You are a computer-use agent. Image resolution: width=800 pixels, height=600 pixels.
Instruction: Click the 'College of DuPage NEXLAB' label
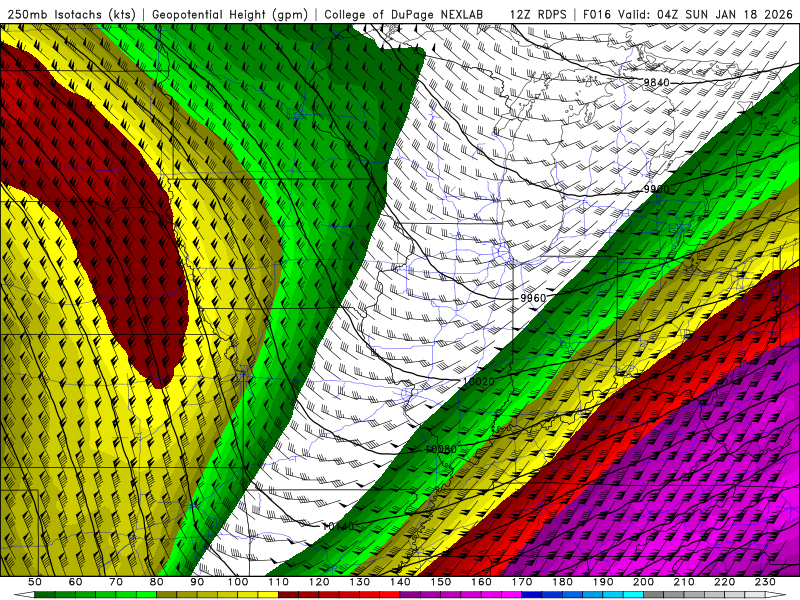[404, 15]
